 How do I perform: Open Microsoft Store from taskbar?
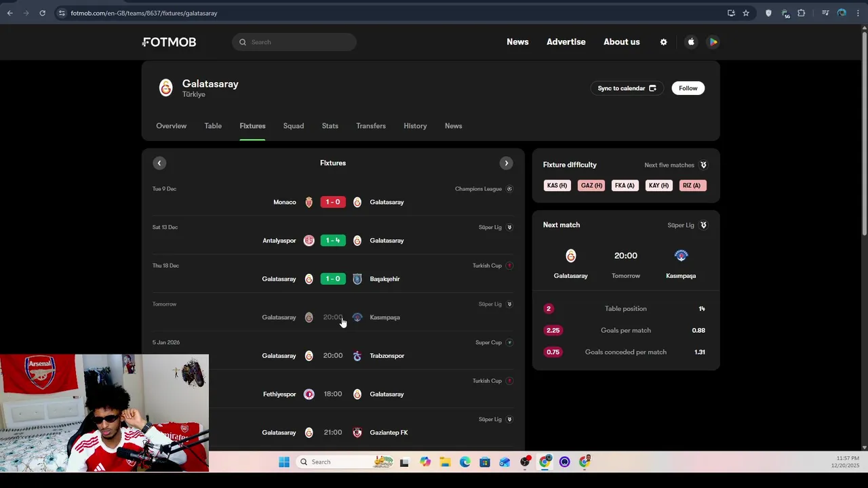tap(484, 462)
